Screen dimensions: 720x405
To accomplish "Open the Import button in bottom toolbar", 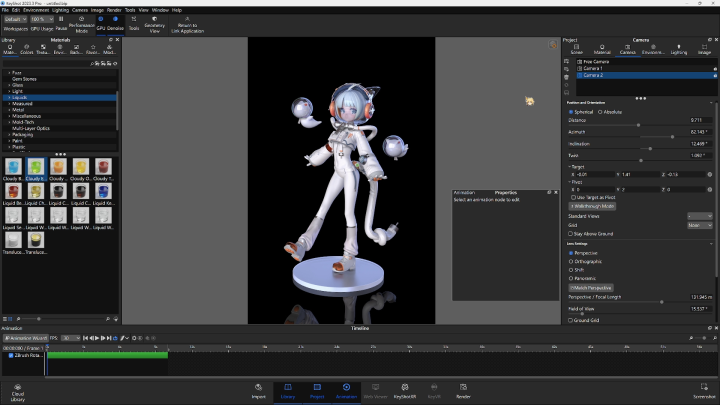I will pos(259,388).
